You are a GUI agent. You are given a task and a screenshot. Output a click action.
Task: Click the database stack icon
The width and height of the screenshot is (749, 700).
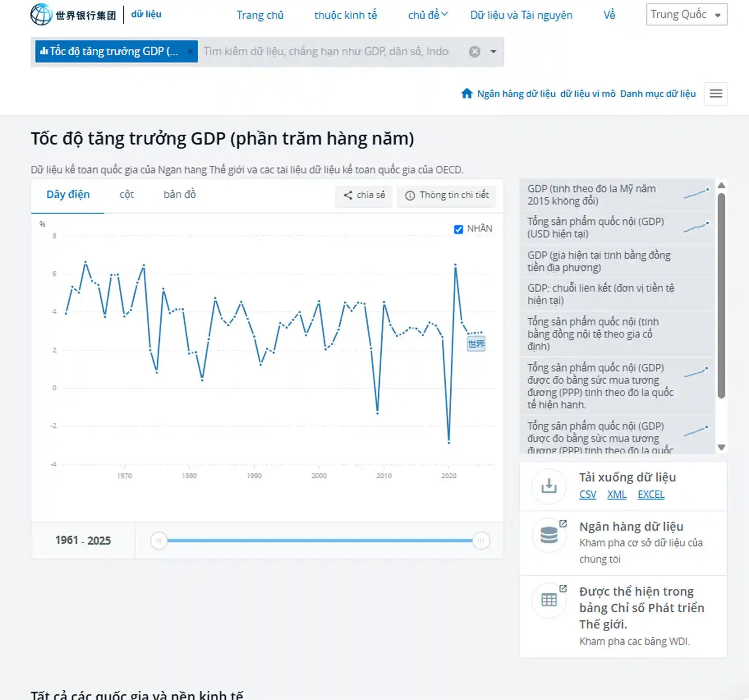click(549, 535)
